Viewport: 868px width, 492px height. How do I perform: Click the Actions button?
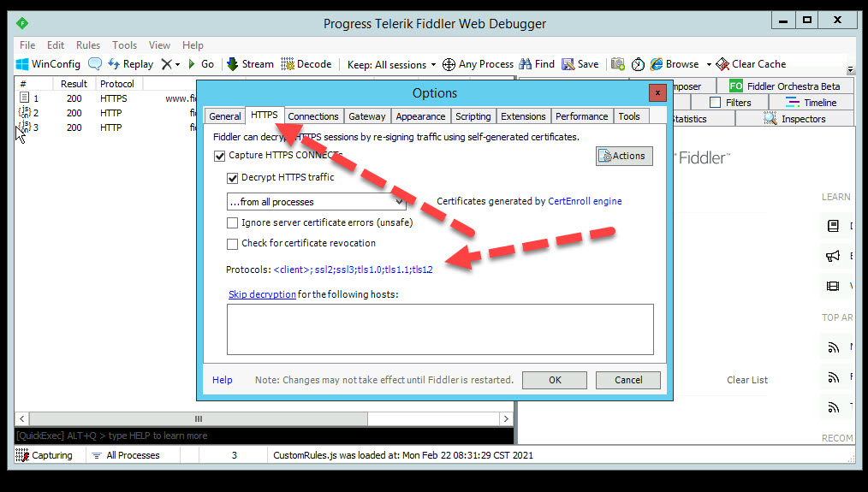[x=624, y=156]
